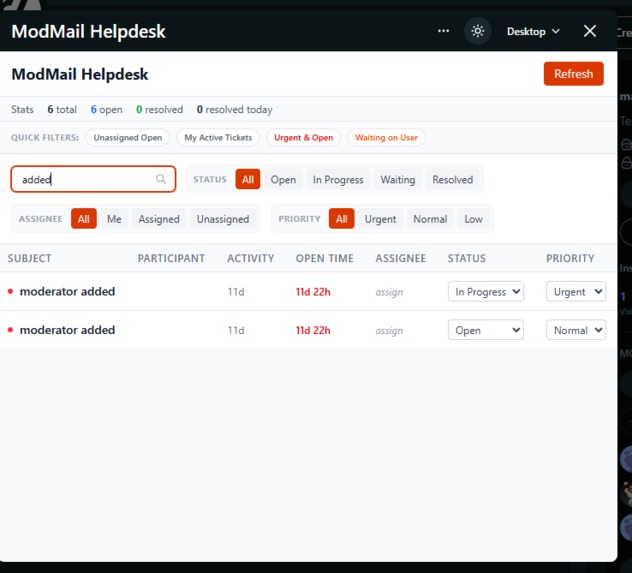This screenshot has width=632, height=573.
Task: Click the ACTIVITY column header
Action: point(250,258)
